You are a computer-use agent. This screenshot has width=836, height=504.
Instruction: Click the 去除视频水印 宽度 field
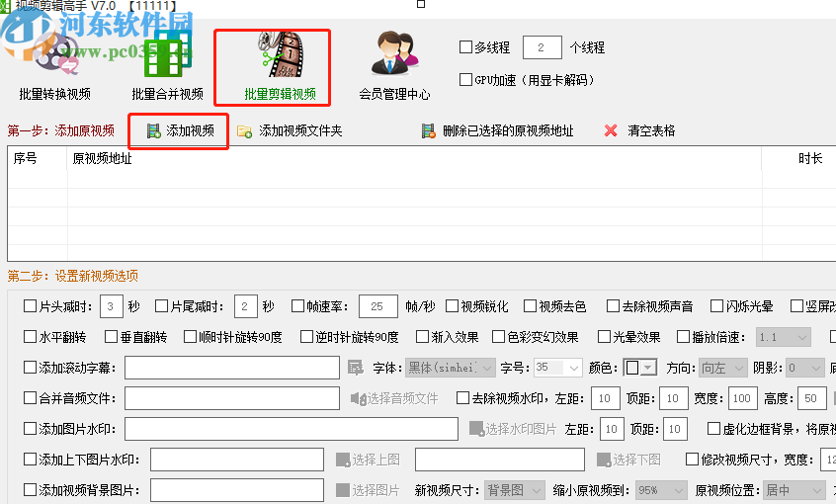point(742,398)
